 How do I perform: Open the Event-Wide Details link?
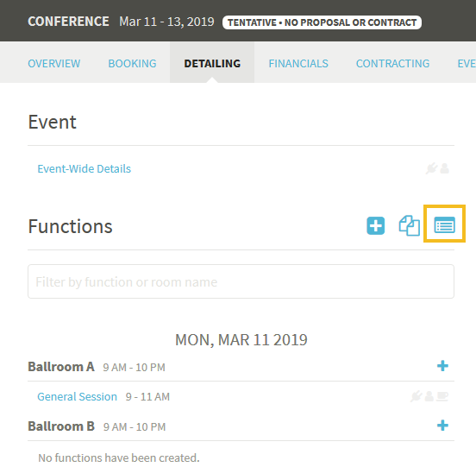tap(85, 168)
